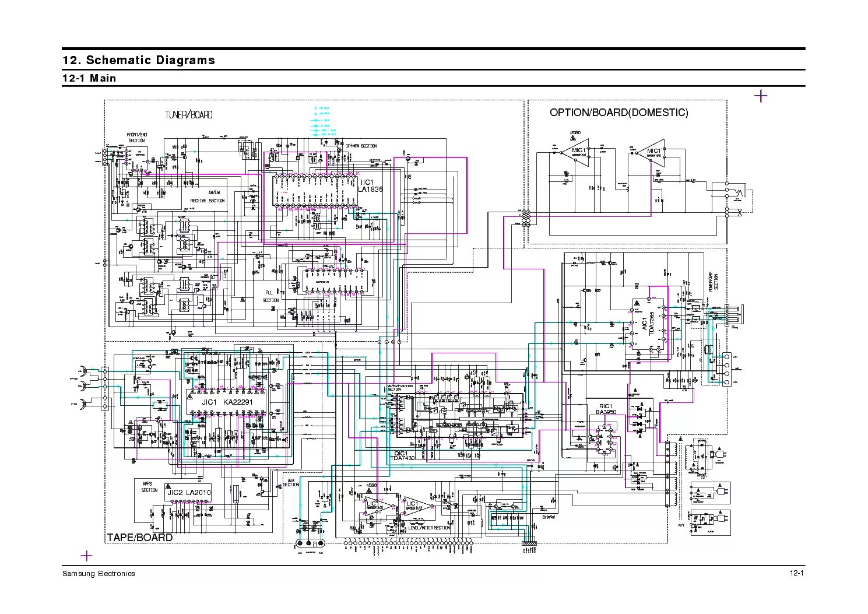Click the FRONT/END SECTION label
The image size is (868, 614).
pos(136,138)
